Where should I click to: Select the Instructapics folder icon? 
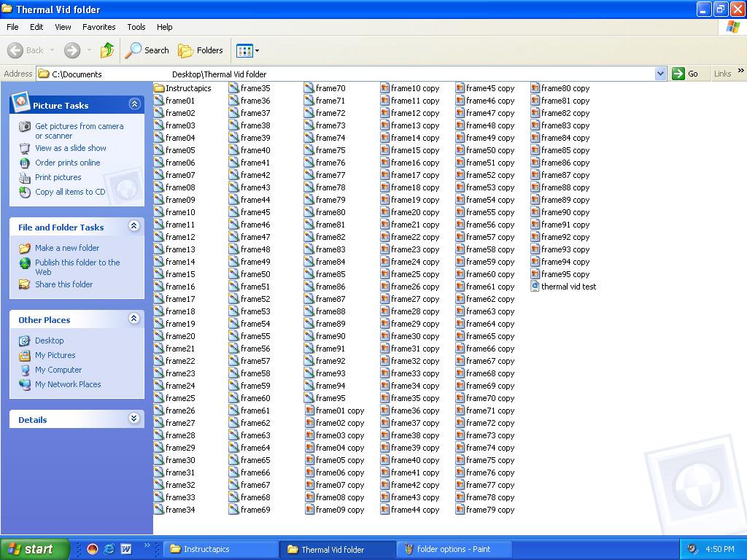pos(159,88)
